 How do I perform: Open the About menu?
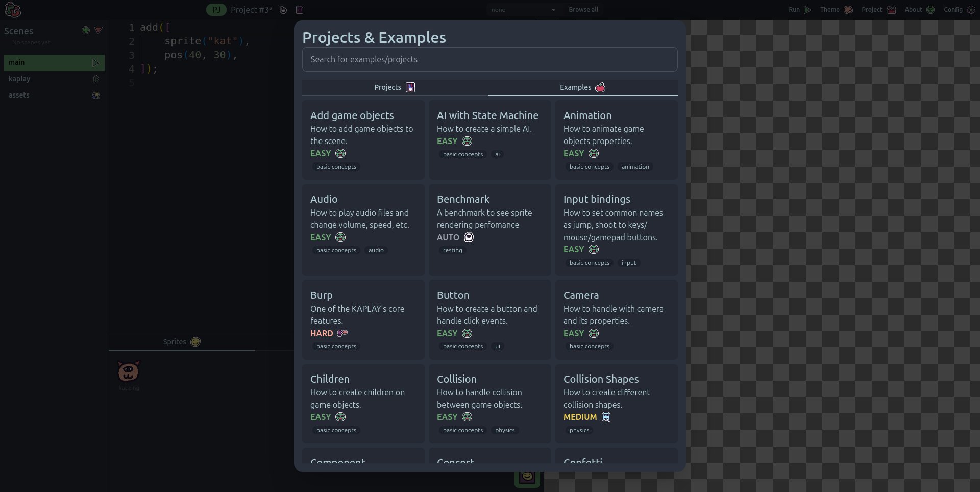click(919, 10)
